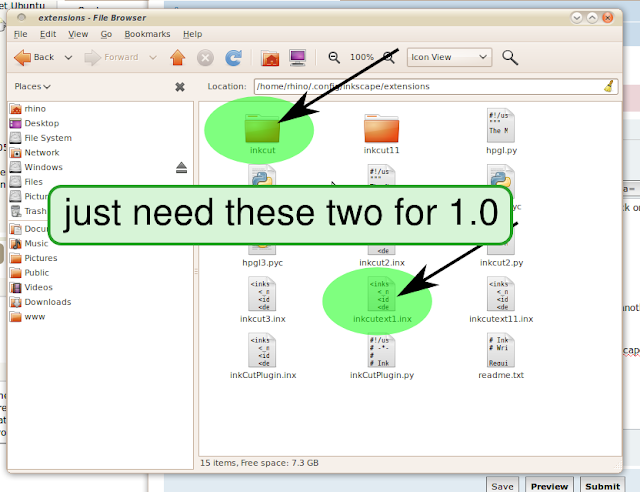
Task: Open the Computer icon in toolbar
Action: 298,58
